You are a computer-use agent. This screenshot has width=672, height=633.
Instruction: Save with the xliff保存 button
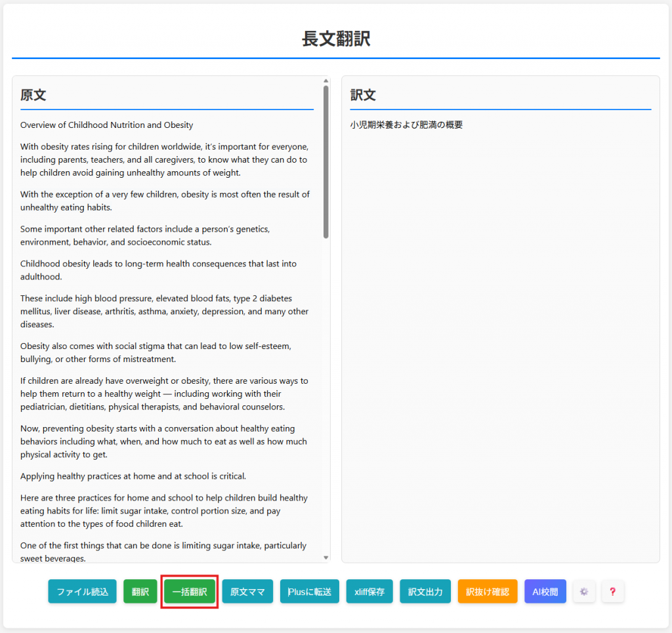coord(369,592)
